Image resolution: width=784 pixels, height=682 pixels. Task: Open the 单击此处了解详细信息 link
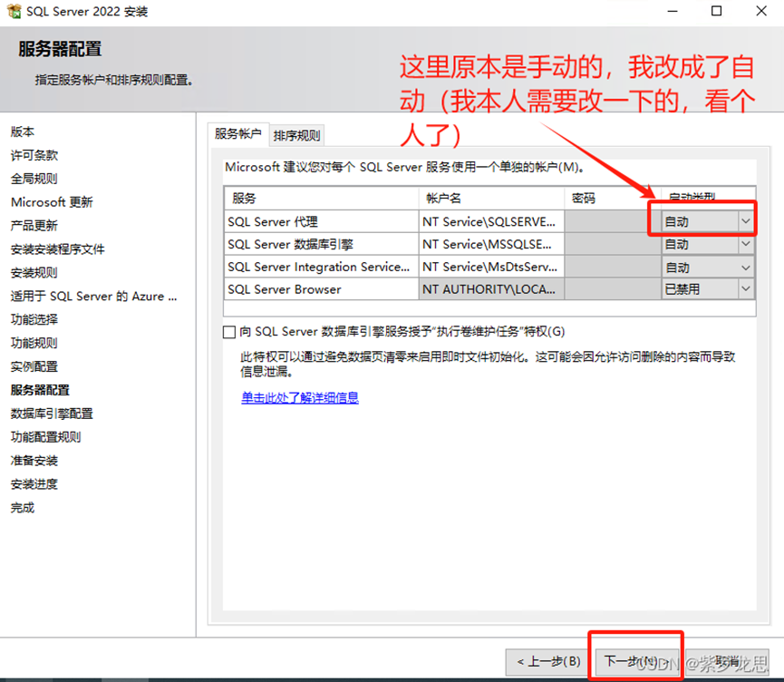300,398
